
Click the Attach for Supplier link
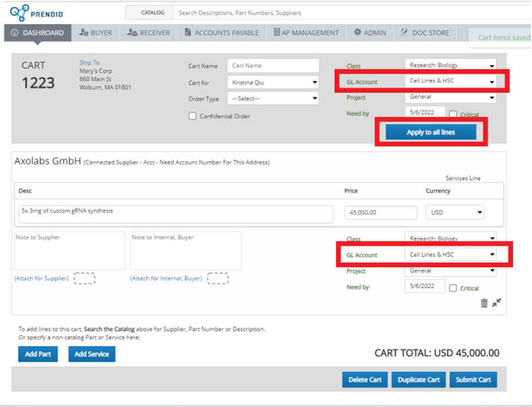tap(41, 278)
